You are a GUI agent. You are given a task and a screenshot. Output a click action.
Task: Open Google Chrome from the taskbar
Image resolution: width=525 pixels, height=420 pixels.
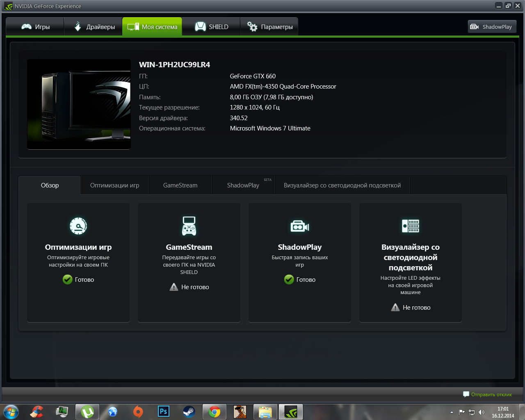click(x=215, y=411)
